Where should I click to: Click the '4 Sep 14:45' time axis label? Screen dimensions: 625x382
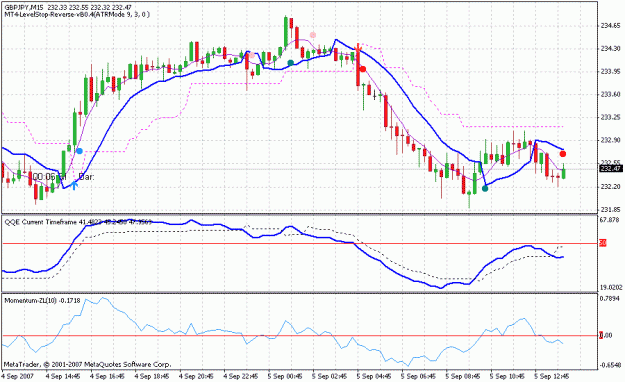coord(63,376)
